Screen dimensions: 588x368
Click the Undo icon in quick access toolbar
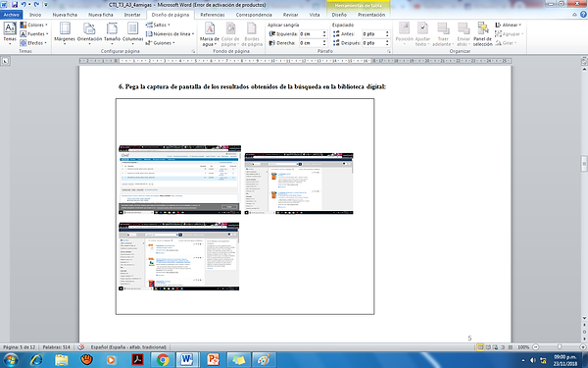[24, 5]
